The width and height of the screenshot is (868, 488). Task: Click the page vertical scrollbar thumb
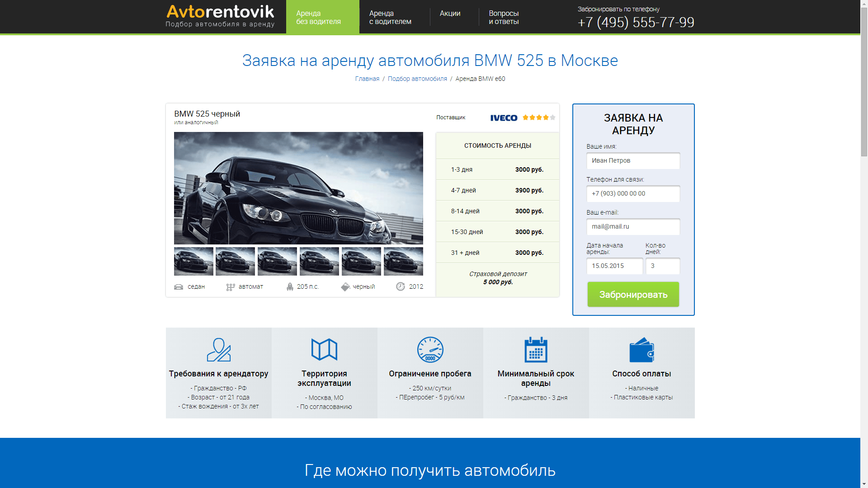tap(864, 81)
